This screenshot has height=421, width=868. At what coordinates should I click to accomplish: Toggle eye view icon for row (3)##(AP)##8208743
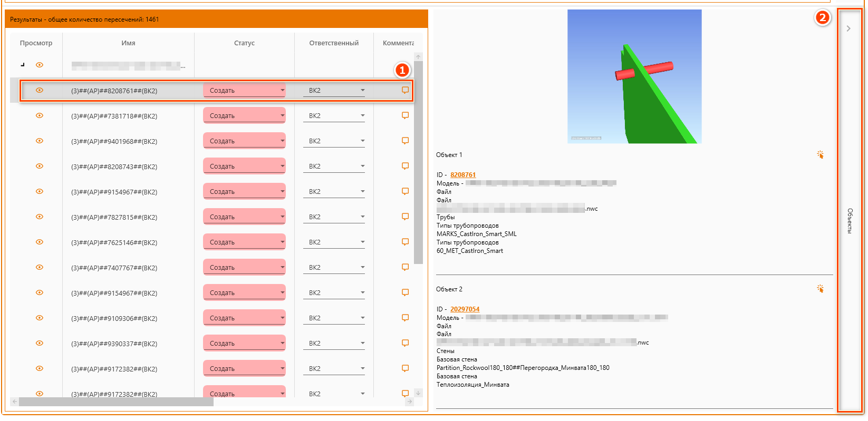[40, 166]
